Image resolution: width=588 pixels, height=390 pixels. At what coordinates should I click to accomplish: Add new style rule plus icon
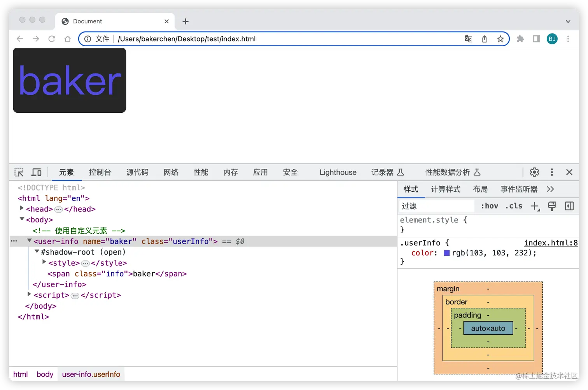click(x=535, y=206)
